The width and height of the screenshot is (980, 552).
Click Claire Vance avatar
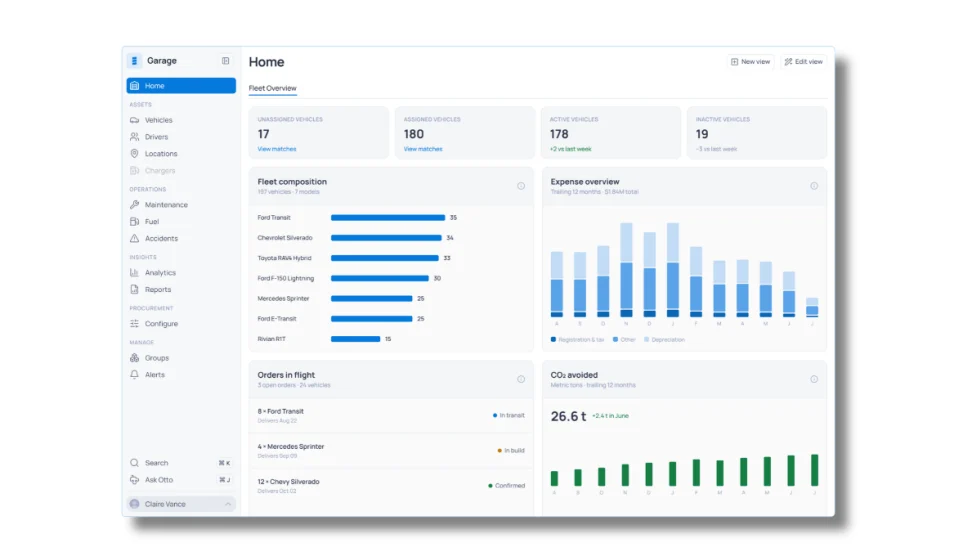coord(134,504)
